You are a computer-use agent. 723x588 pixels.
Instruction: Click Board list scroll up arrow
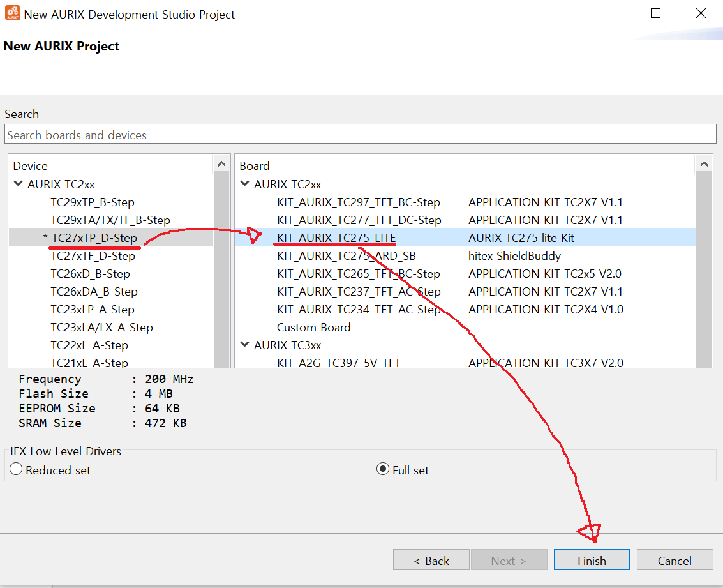click(704, 163)
